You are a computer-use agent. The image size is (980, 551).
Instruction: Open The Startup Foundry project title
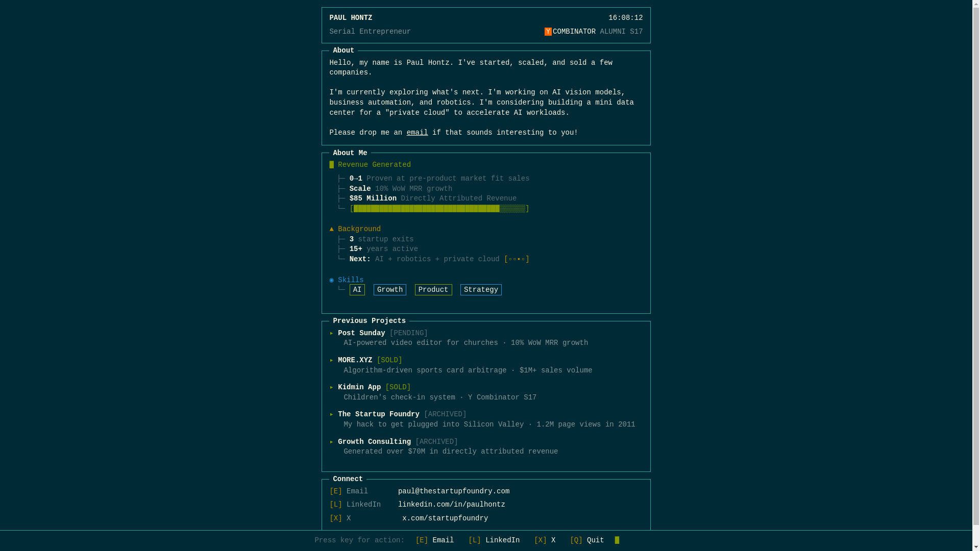(x=378, y=414)
